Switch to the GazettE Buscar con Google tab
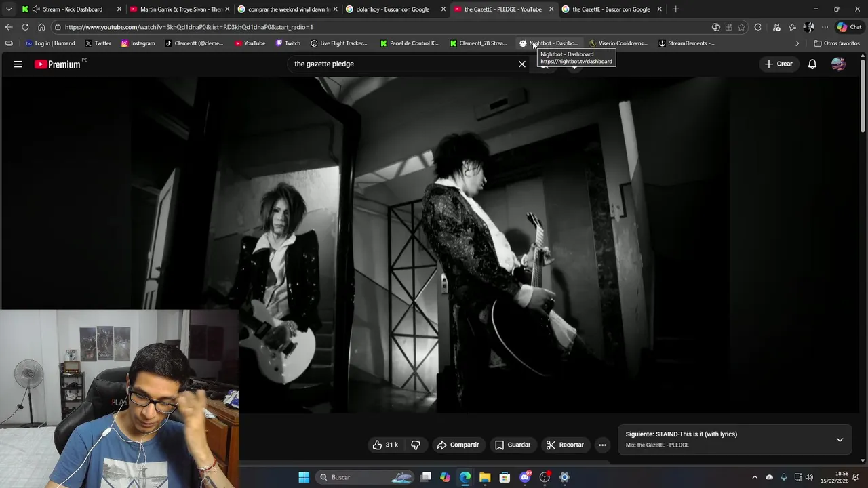The image size is (868, 488). click(x=611, y=9)
